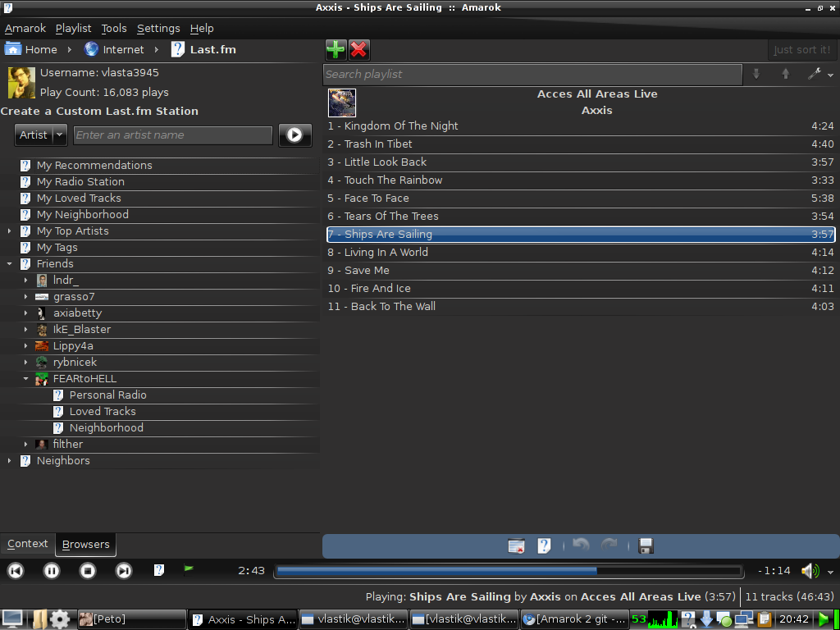This screenshot has width=840, height=630.
Task: Click the green flag icon in player bar
Action: 189,569
